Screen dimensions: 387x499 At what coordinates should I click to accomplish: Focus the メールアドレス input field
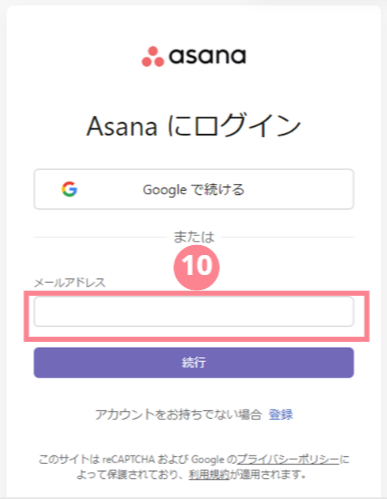click(194, 312)
